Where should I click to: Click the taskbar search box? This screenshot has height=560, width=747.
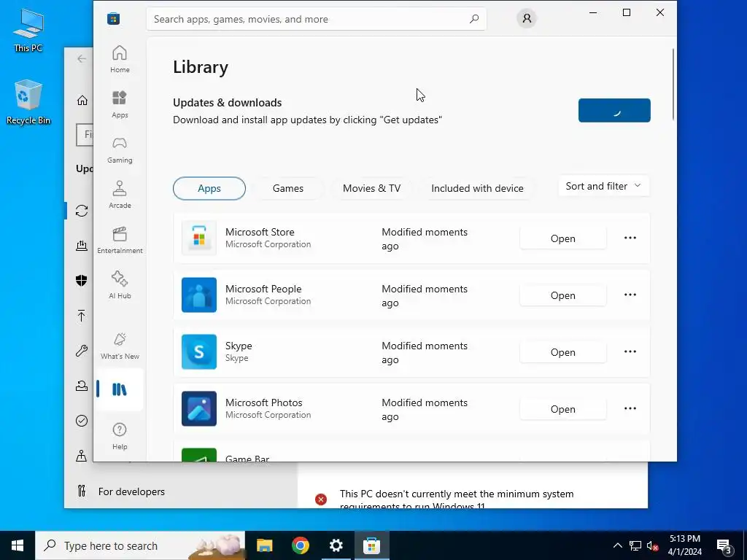point(140,545)
